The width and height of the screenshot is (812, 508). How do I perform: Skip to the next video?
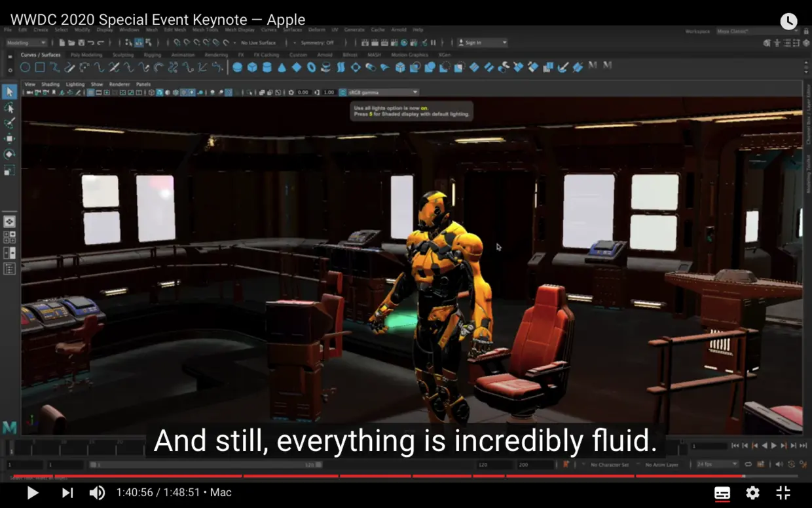[x=67, y=493]
